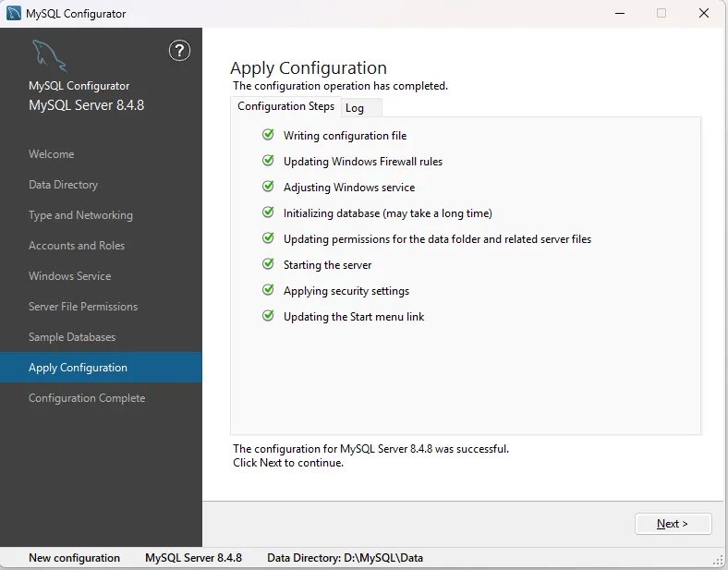Select the Configuration Steps tab
The width and height of the screenshot is (728, 570).
(x=285, y=106)
